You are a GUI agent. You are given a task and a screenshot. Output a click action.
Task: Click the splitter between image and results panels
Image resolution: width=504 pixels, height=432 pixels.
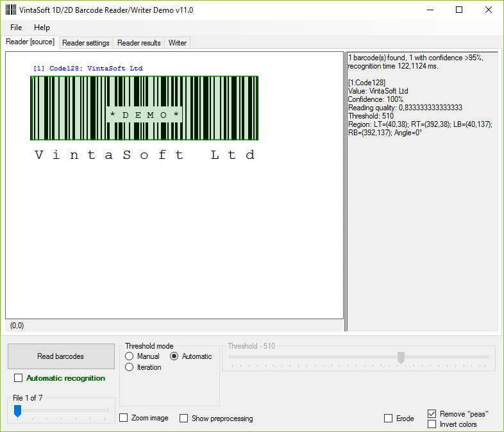(x=346, y=192)
